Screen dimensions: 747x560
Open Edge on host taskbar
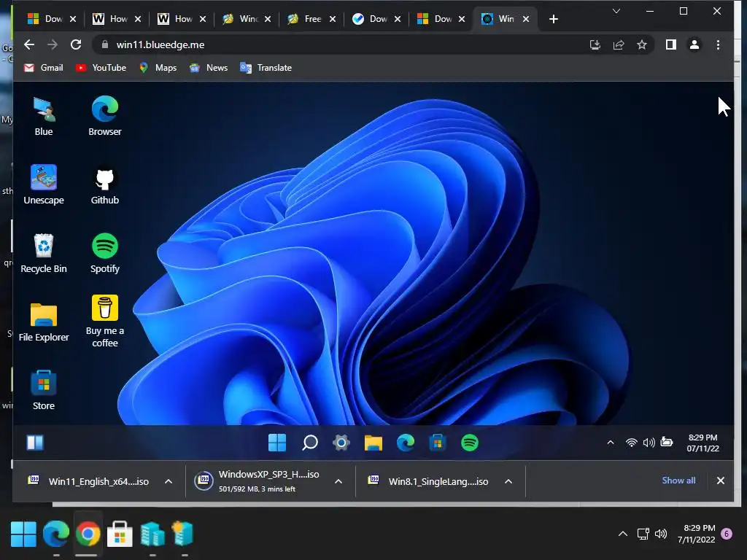[55, 534]
